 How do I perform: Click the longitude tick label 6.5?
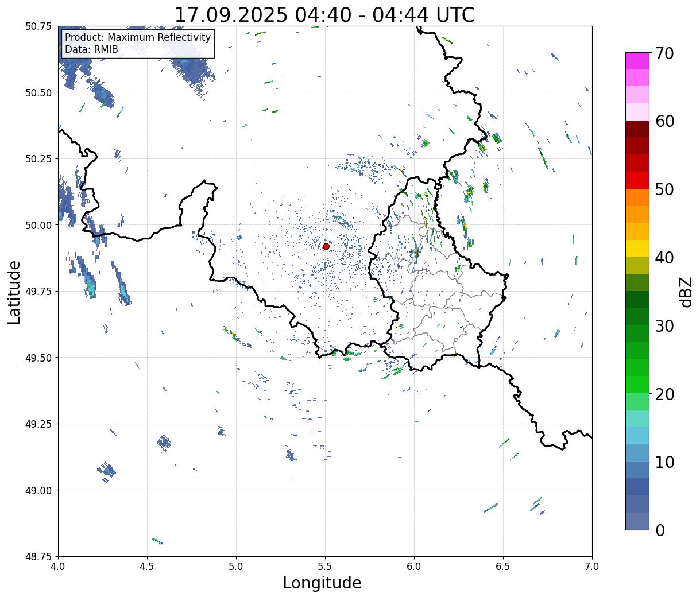click(x=503, y=566)
